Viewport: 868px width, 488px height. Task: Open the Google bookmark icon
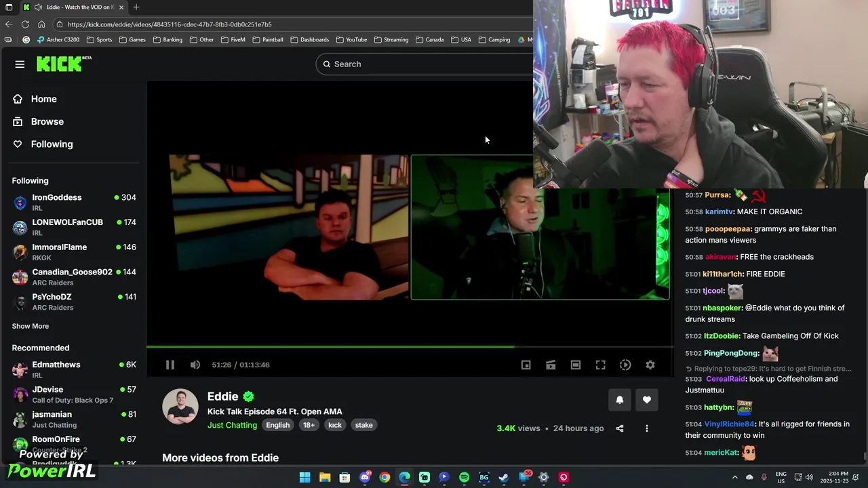pyautogui.click(x=26, y=39)
